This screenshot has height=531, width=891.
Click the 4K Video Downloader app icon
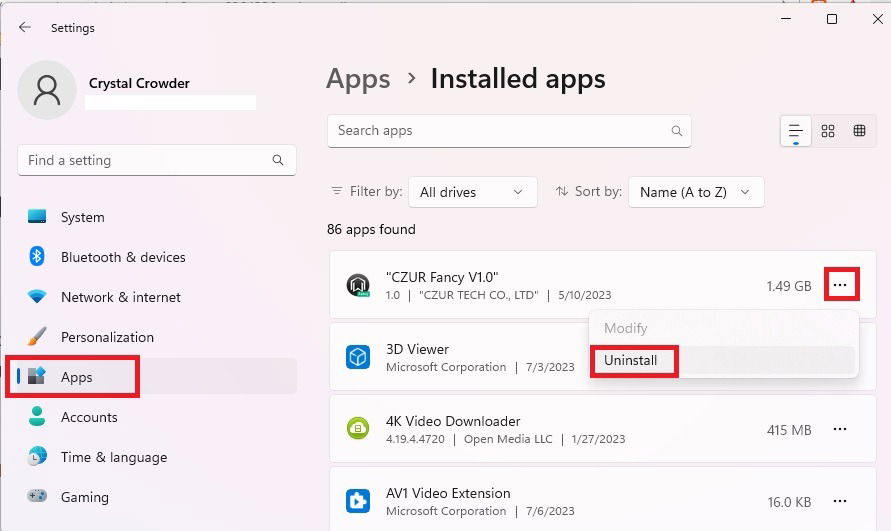click(358, 429)
